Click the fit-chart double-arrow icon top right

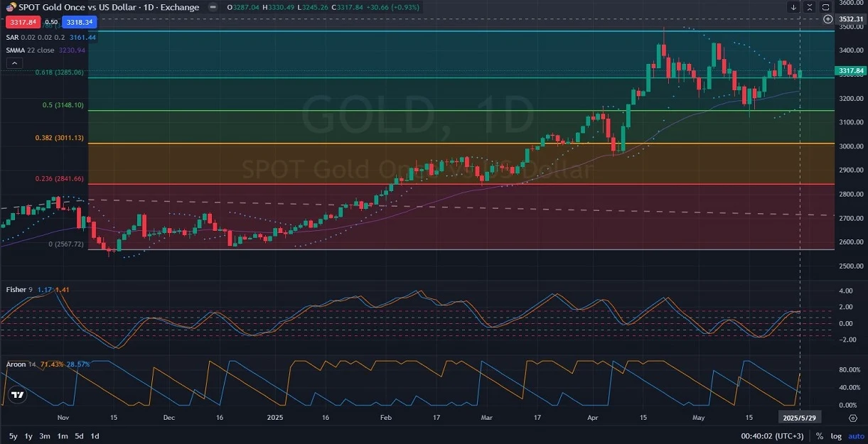click(808, 7)
